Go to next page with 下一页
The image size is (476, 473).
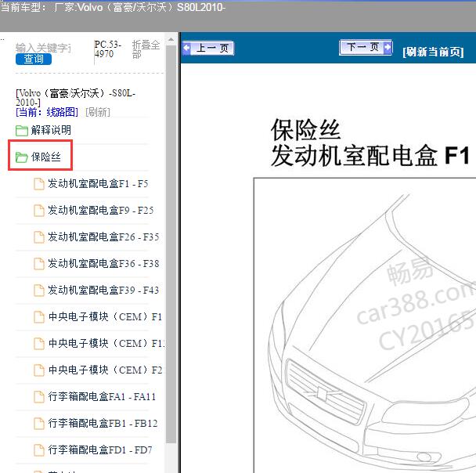[366, 47]
